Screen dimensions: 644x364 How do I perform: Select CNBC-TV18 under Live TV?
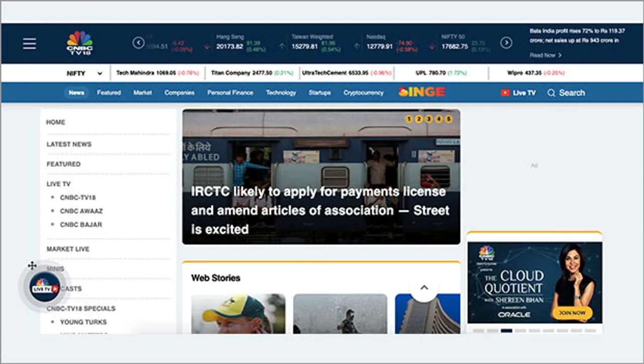[77, 198]
